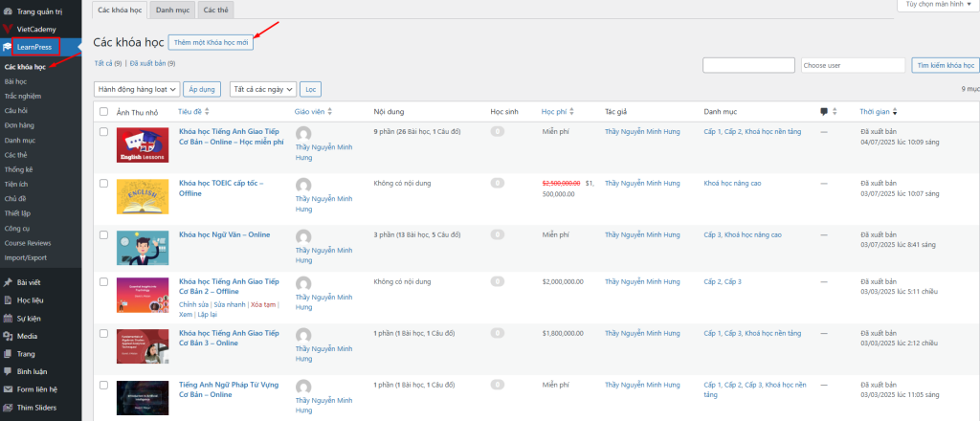Open the Hành động hàng loạt dropdown

[136, 89]
